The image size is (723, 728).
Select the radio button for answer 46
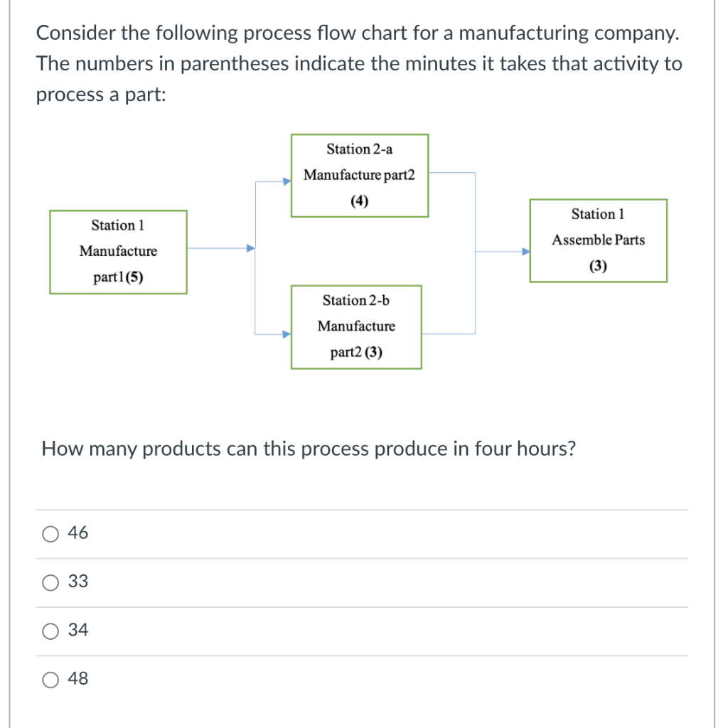coord(50,533)
